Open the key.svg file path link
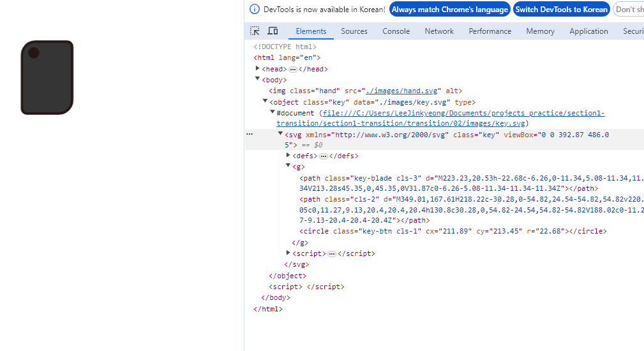 [440, 118]
